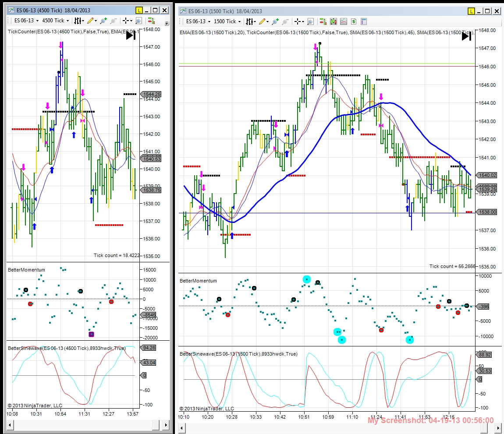Select the 1540.02 price marker
The image size is (504, 434).
pos(486,175)
